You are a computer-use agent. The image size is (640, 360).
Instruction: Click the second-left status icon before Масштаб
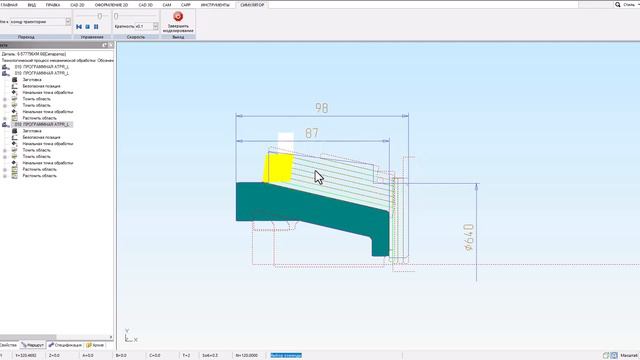pos(606,356)
